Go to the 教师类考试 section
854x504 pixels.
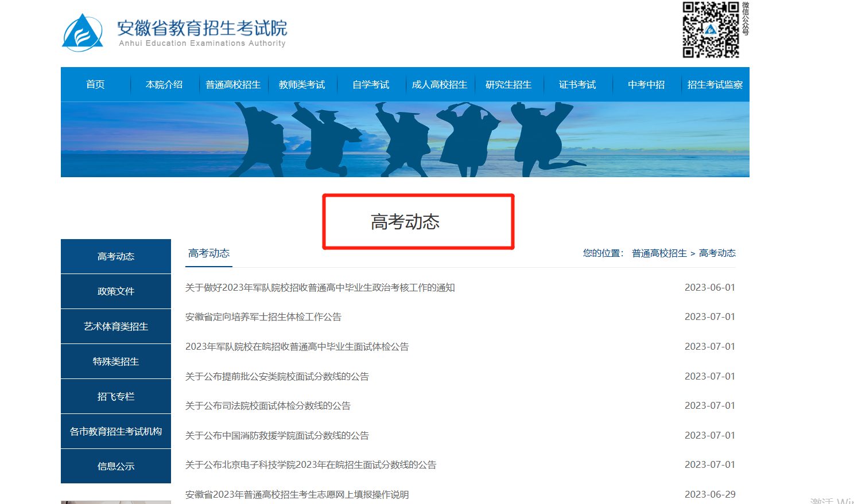click(302, 85)
